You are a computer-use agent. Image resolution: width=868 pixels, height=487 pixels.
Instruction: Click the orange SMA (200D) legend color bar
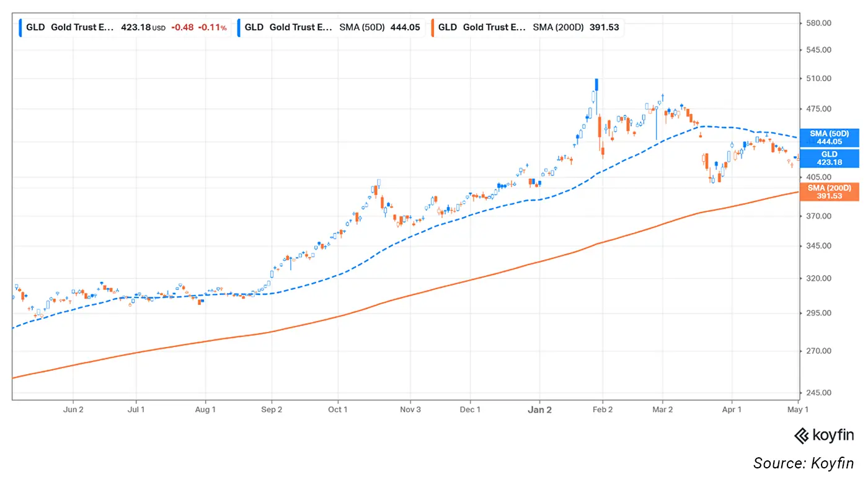click(x=432, y=27)
